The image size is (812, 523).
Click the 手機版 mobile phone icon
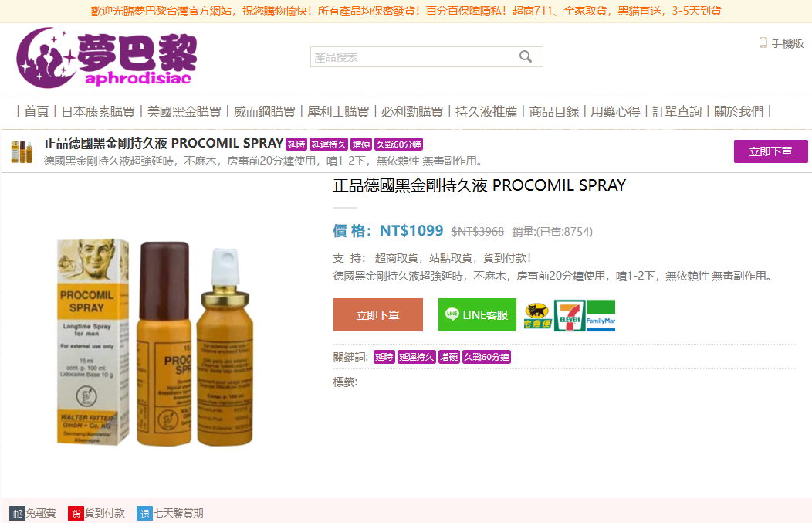(763, 43)
